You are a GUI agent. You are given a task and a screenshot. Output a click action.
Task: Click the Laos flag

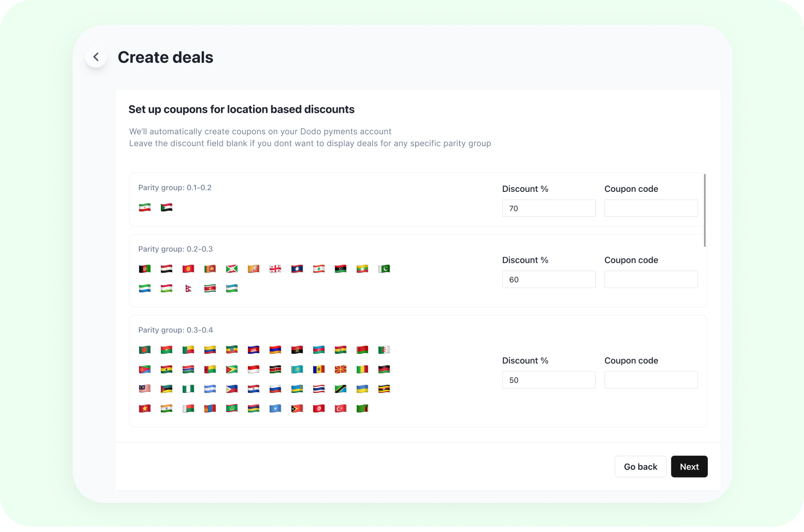pyautogui.click(x=297, y=269)
